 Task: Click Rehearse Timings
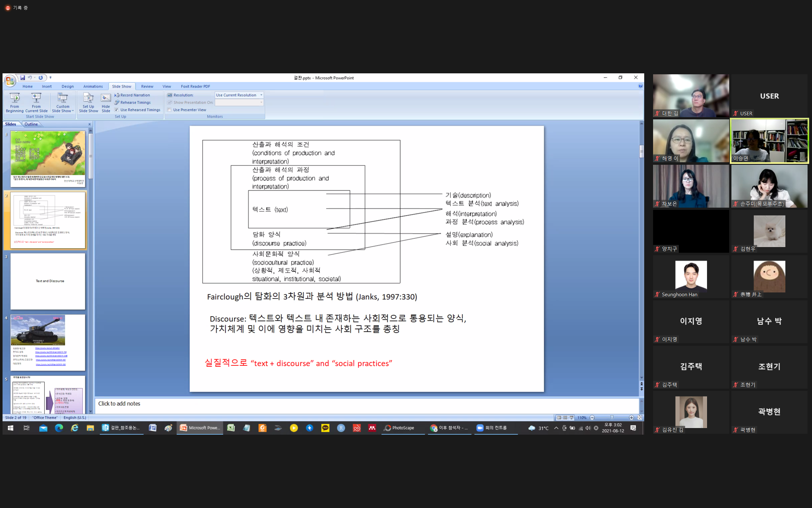pyautogui.click(x=133, y=103)
